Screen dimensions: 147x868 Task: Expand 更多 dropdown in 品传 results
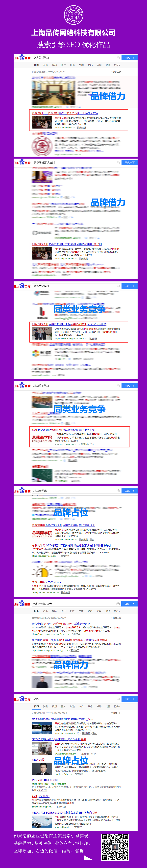[x=117, y=707]
